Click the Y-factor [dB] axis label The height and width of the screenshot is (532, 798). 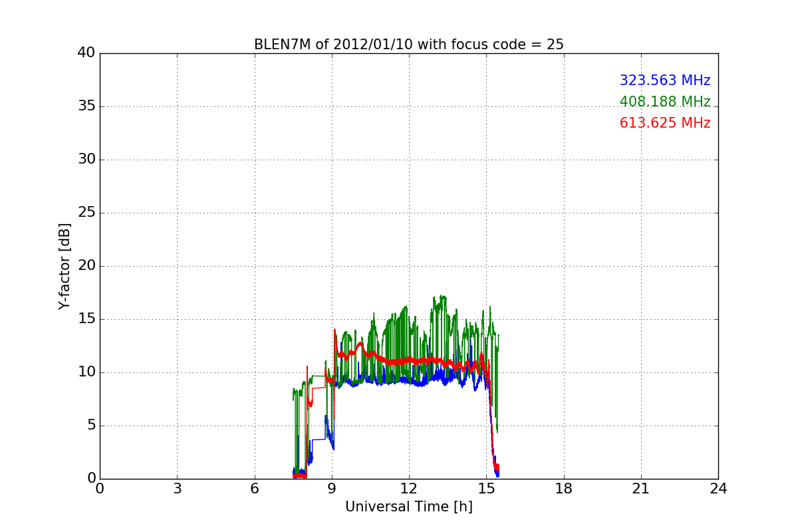pos(65,266)
